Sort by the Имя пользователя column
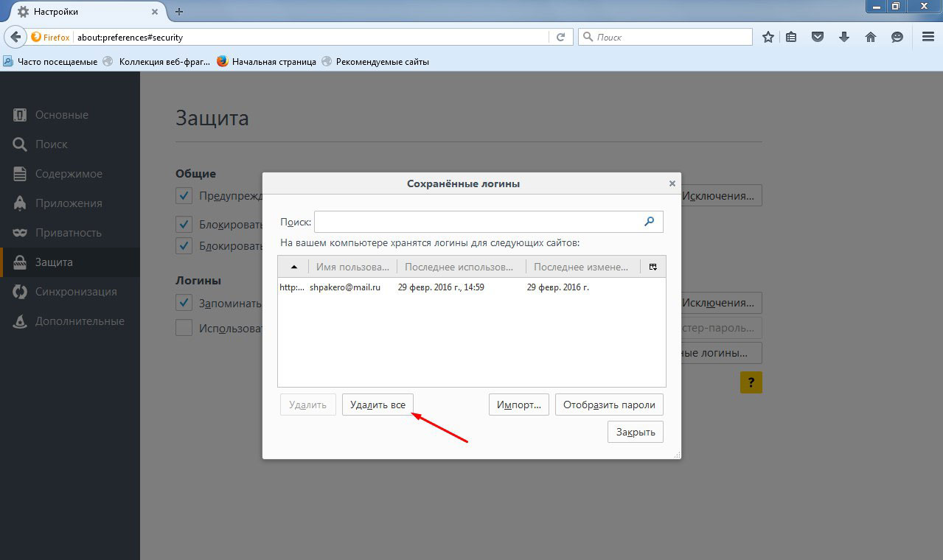 tap(352, 267)
